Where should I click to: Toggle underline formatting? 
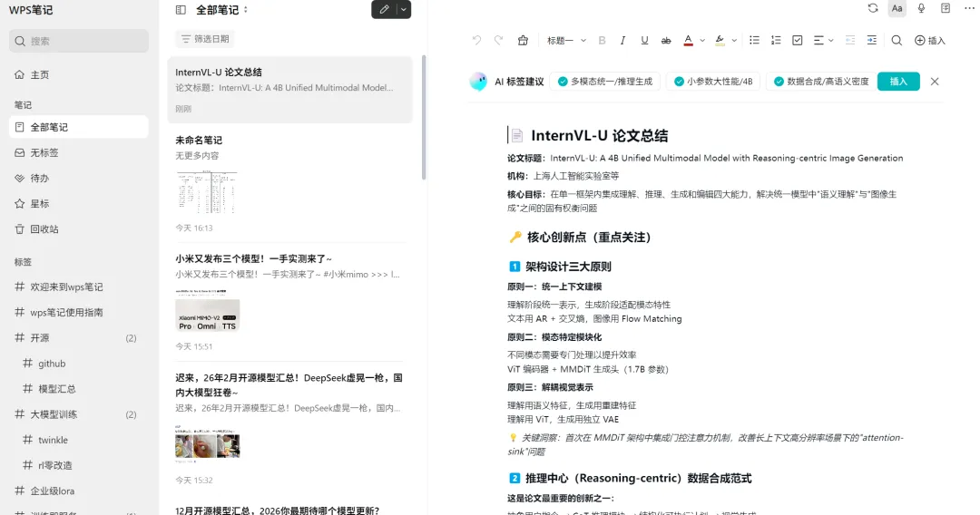[644, 41]
